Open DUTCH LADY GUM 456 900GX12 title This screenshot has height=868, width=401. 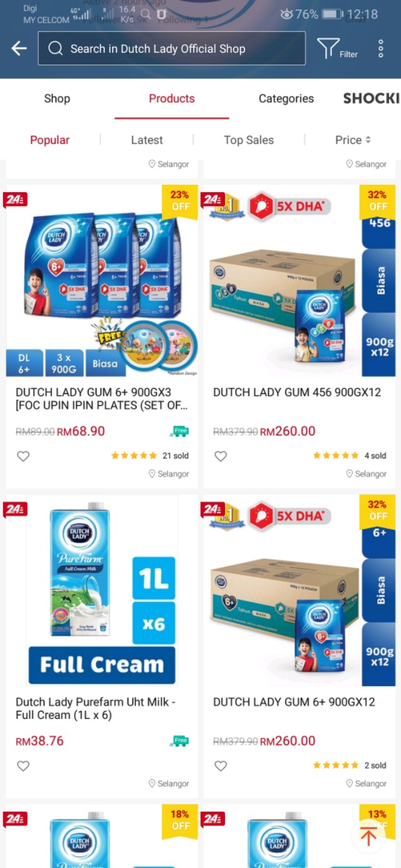click(297, 392)
